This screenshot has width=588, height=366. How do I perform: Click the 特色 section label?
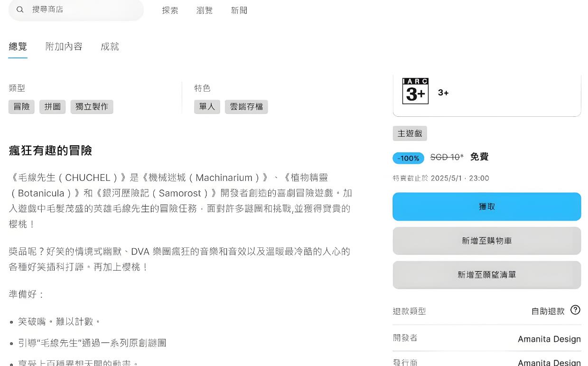[202, 88]
